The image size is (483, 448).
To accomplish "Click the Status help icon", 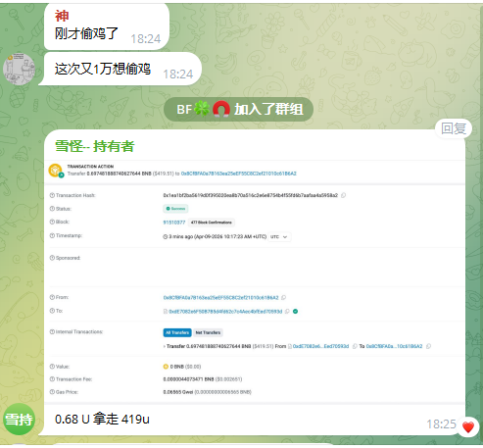I will pos(52,209).
